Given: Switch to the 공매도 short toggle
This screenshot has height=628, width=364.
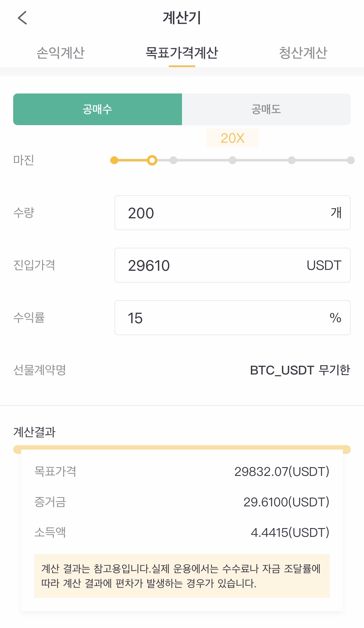Looking at the screenshot, I should click(266, 109).
